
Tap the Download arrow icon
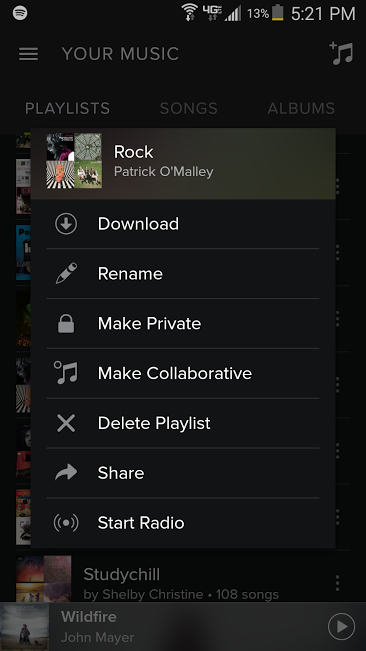(66, 224)
